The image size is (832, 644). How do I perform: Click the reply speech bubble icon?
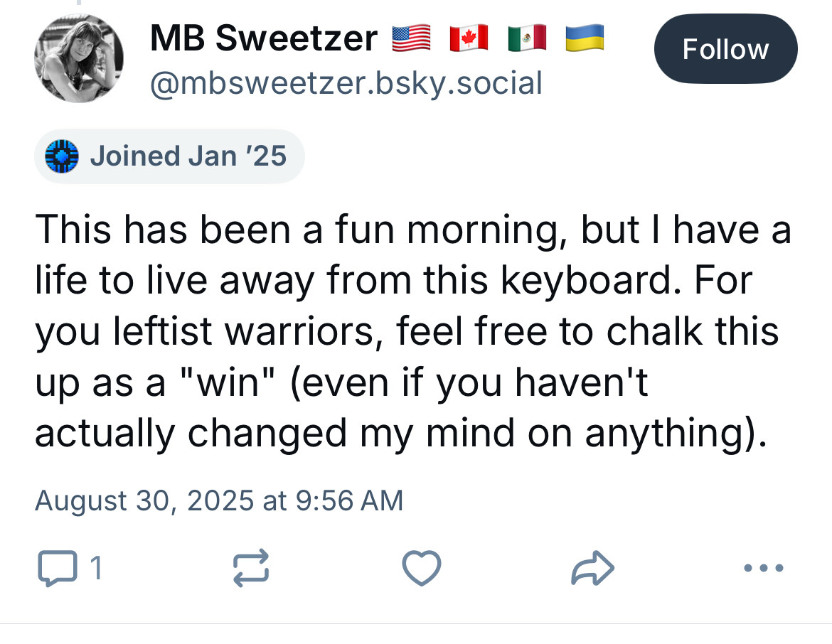58,568
